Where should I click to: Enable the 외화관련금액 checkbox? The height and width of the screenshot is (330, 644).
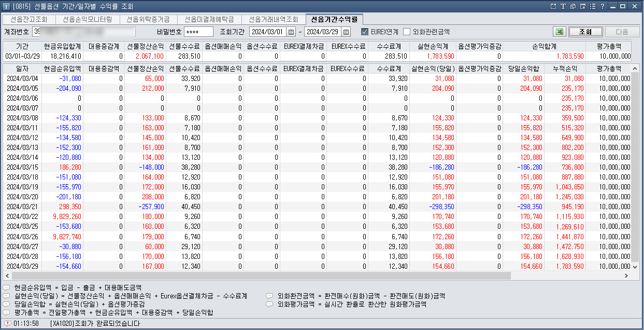pos(407,32)
